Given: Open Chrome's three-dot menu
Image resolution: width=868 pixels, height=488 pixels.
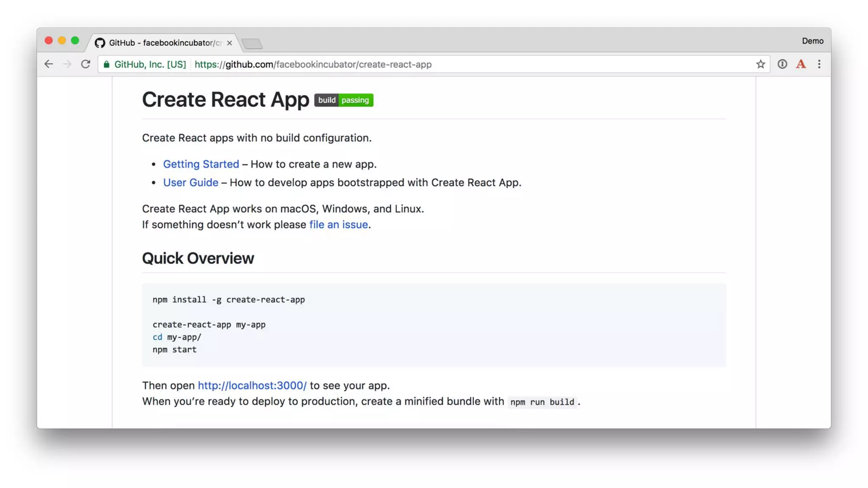Looking at the screenshot, I should pyautogui.click(x=819, y=64).
